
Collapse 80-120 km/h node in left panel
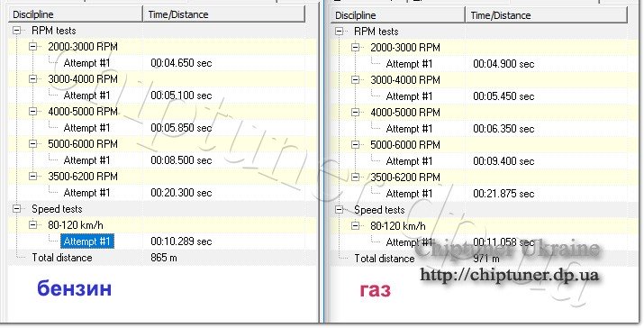click(32, 225)
